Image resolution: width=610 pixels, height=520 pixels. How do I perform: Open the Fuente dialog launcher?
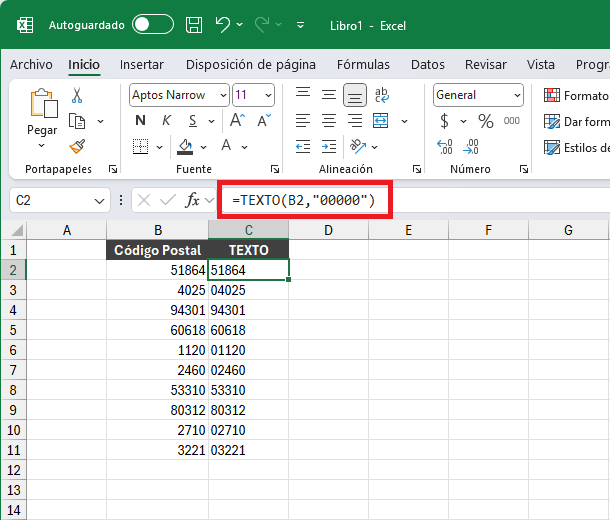pyautogui.click(x=275, y=169)
